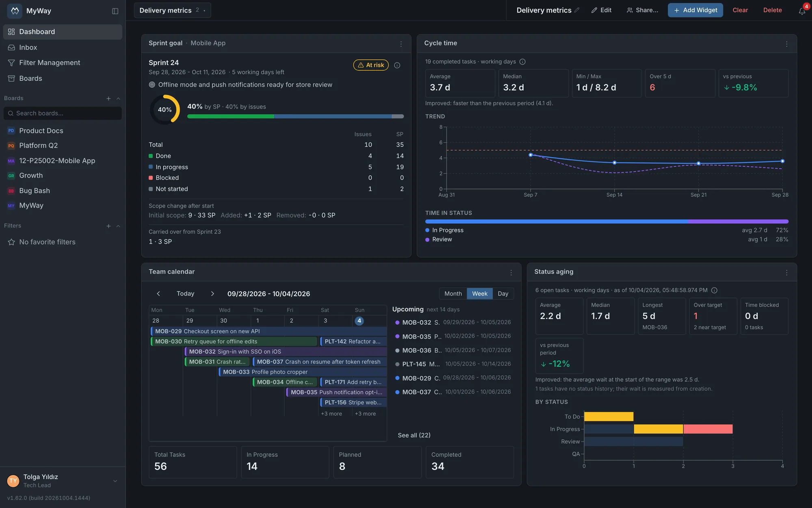Viewport: 812px width, 508px height.
Task: Open Sprint goal widget options menu
Action: [401, 43]
